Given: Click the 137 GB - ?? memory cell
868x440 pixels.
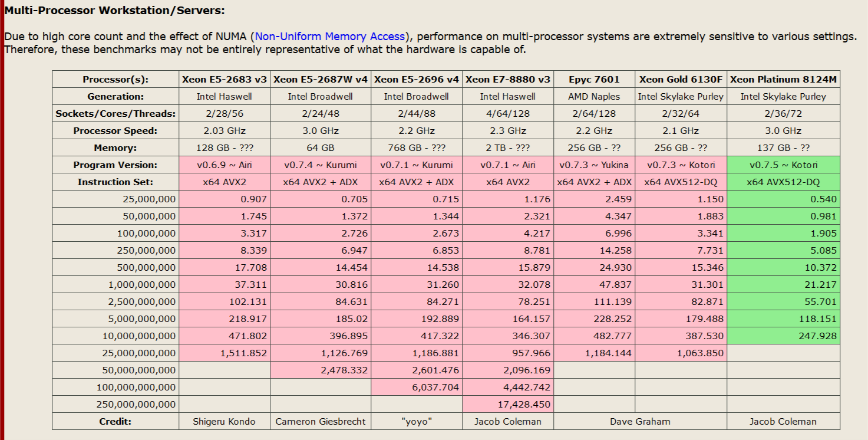Looking at the screenshot, I should coord(784,148).
